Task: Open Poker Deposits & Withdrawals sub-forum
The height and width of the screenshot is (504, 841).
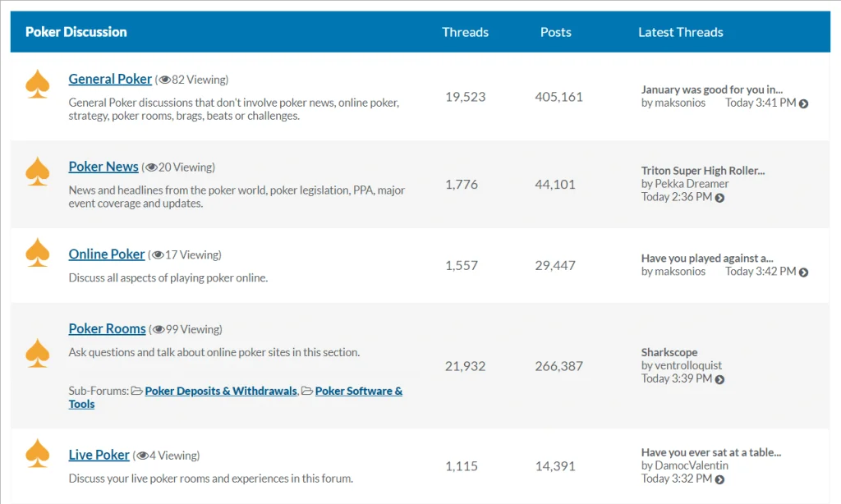Action: (x=221, y=392)
